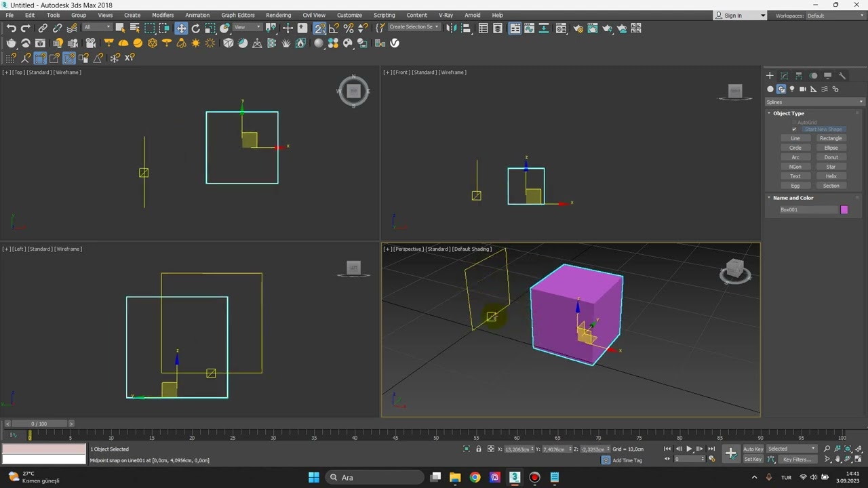868x488 pixels.
Task: Toggle the Selection Lock padlock
Action: click(x=478, y=449)
